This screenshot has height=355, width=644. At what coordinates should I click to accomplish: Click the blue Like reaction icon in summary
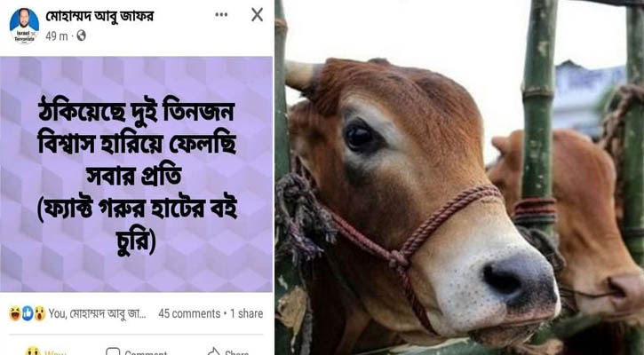coord(28,313)
